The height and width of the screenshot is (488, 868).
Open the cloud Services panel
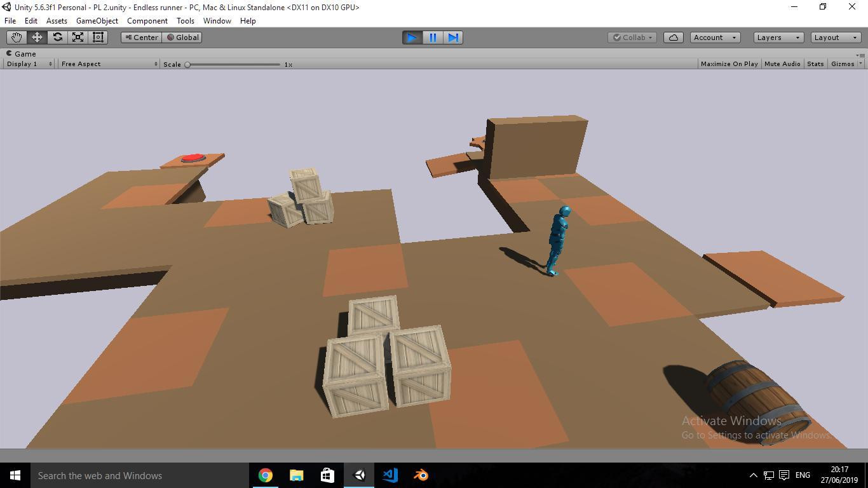[674, 37]
